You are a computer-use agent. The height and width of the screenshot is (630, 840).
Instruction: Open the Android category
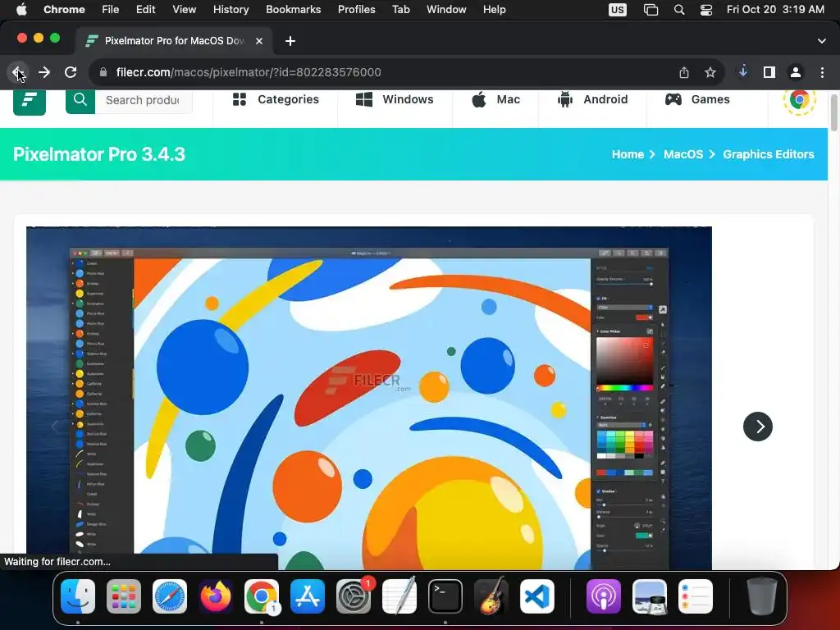(592, 99)
